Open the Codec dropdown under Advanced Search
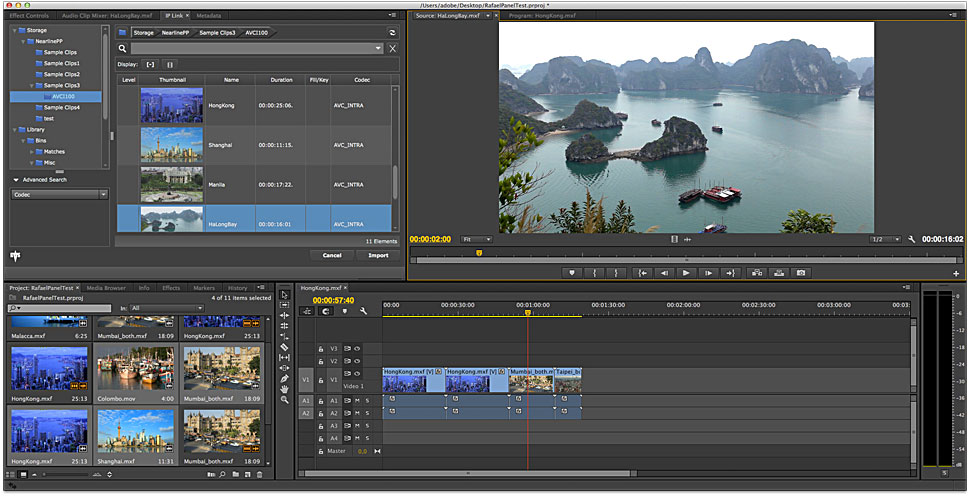This screenshot has height=496, width=970. click(x=59, y=194)
